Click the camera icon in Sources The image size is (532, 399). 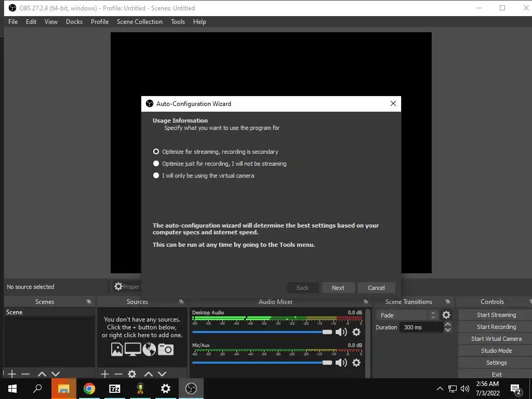pos(166,349)
